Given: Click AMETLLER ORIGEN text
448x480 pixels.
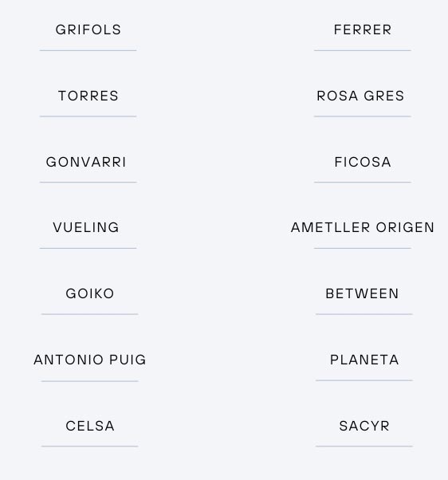Looking at the screenshot, I should pos(363,227).
